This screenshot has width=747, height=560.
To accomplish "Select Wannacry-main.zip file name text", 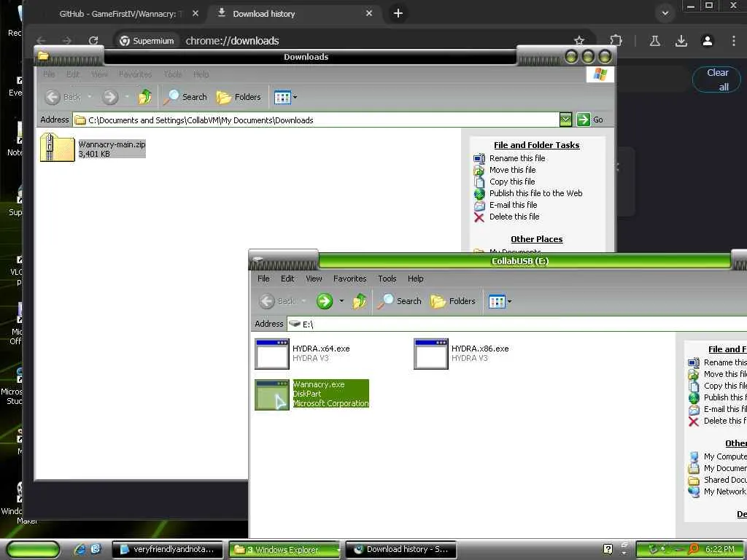I will tap(112, 144).
